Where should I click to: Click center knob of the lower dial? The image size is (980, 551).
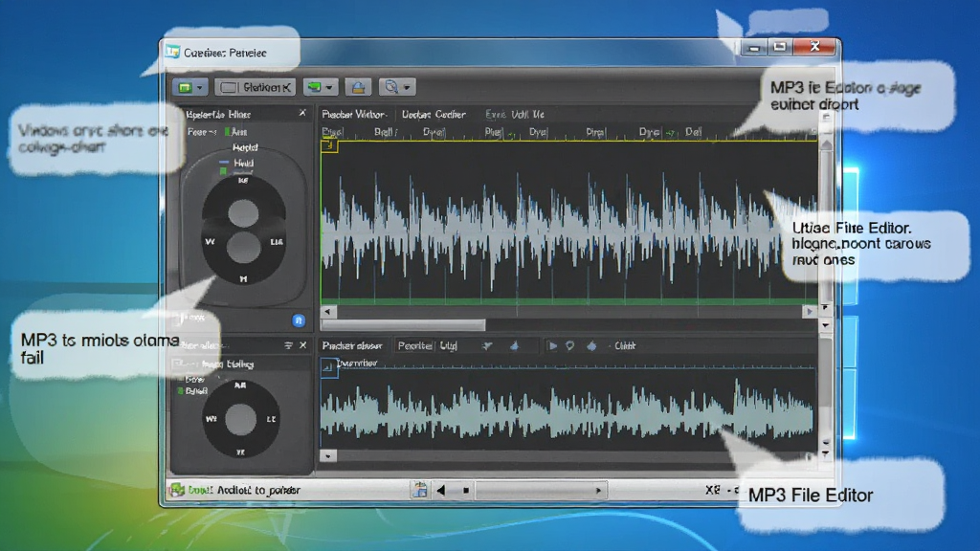(240, 419)
